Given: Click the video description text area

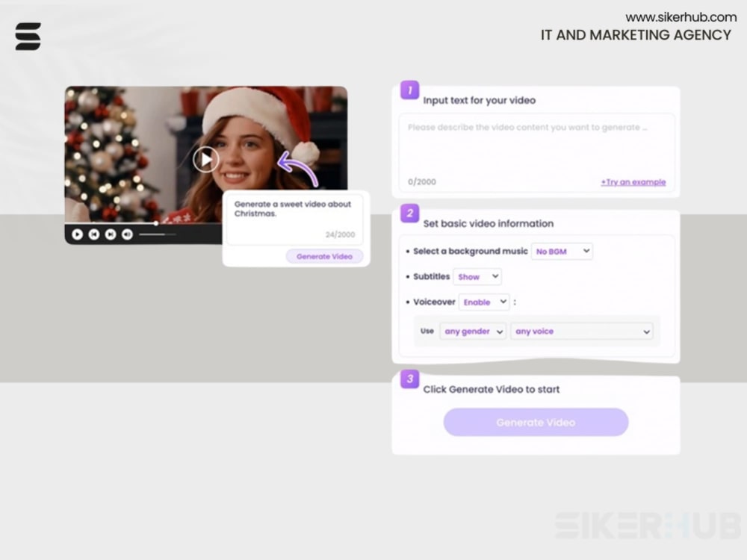Looking at the screenshot, I should tap(536, 152).
